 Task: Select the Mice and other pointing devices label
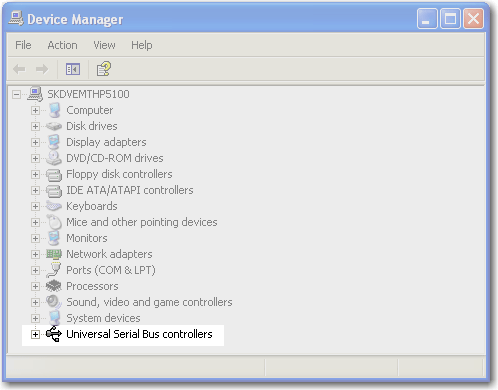coord(142,222)
